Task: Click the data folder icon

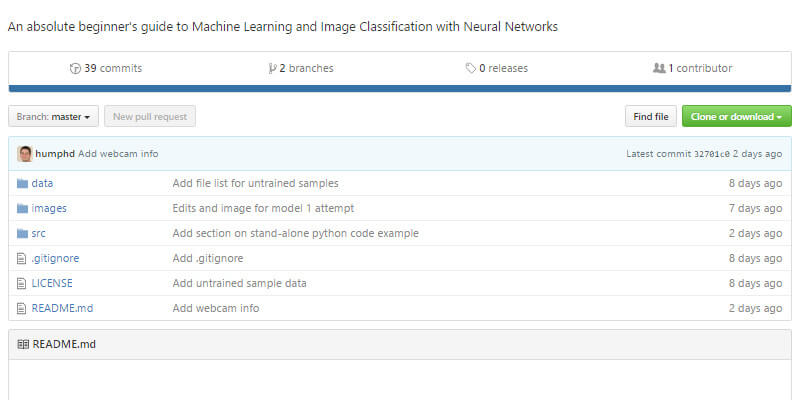Action: point(22,183)
